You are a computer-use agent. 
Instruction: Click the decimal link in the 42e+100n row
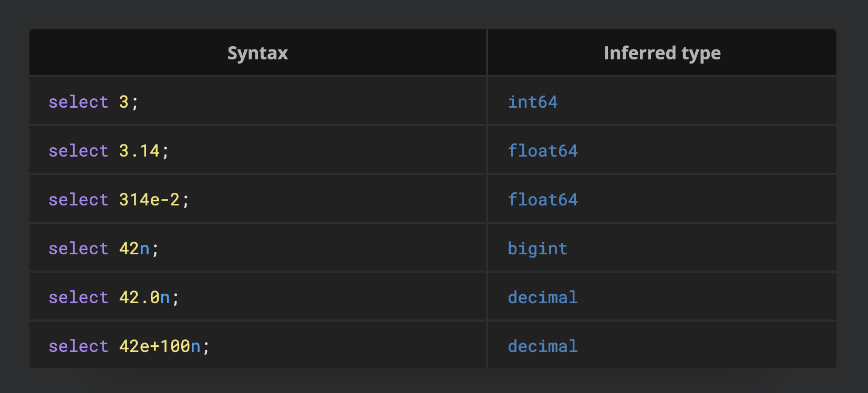pyautogui.click(x=542, y=346)
